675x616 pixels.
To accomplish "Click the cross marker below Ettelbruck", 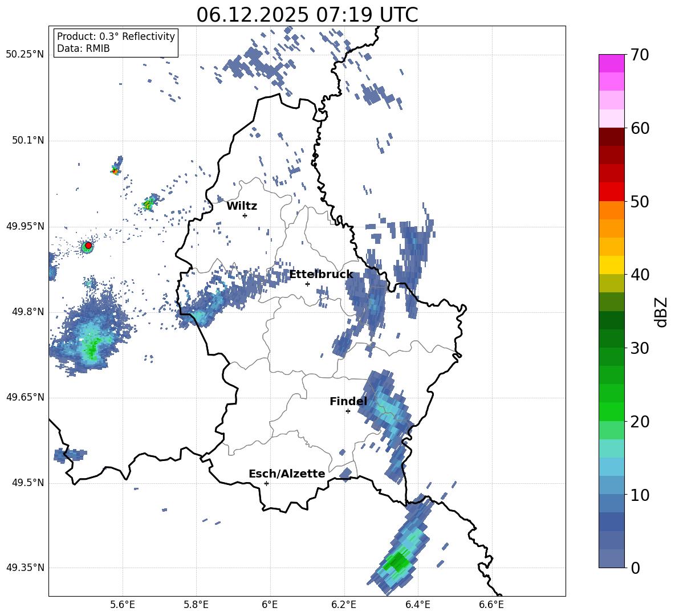I will (307, 284).
